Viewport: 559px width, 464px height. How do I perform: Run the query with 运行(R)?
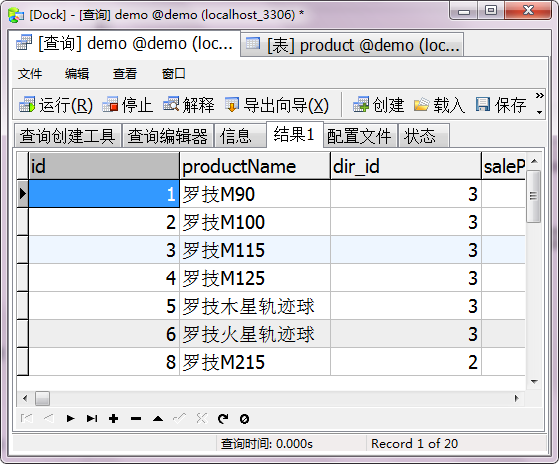56,105
